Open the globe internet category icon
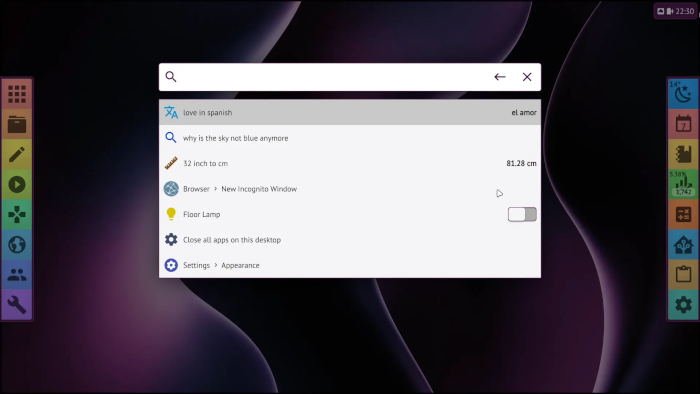The image size is (700, 394). coord(17,245)
